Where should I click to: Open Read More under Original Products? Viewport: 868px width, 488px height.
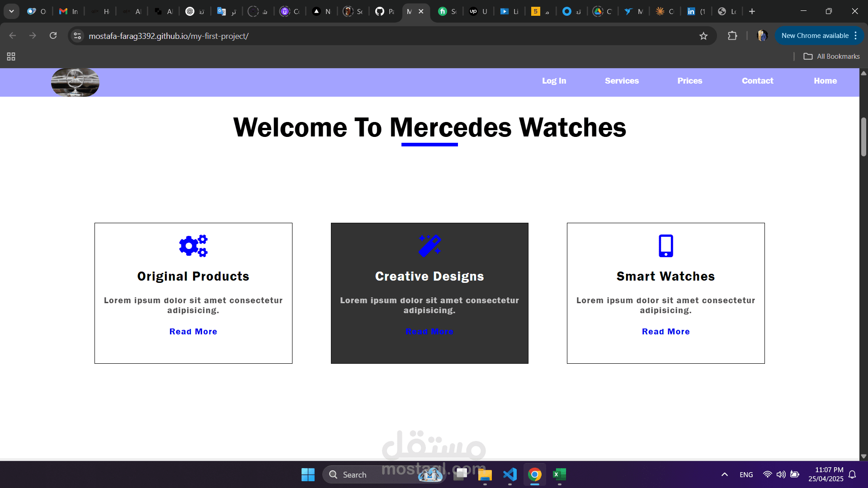193,332
